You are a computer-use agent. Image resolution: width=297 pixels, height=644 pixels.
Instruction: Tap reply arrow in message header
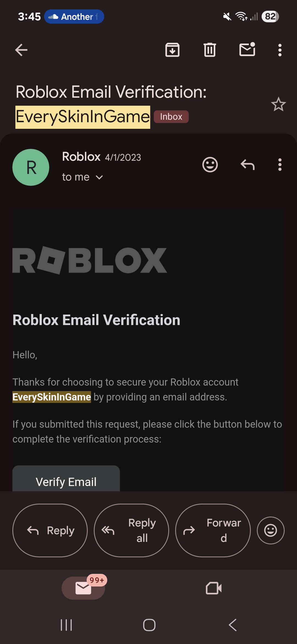pos(248,165)
